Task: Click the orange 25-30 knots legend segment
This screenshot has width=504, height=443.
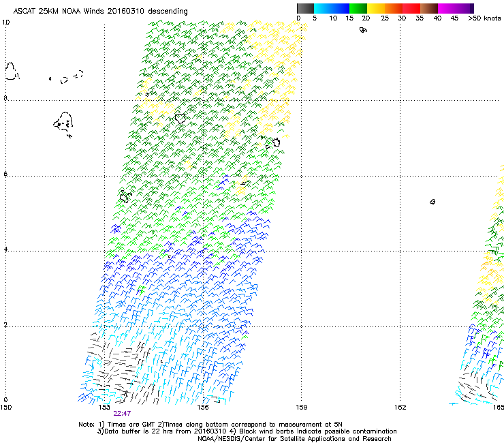Action: (394, 8)
